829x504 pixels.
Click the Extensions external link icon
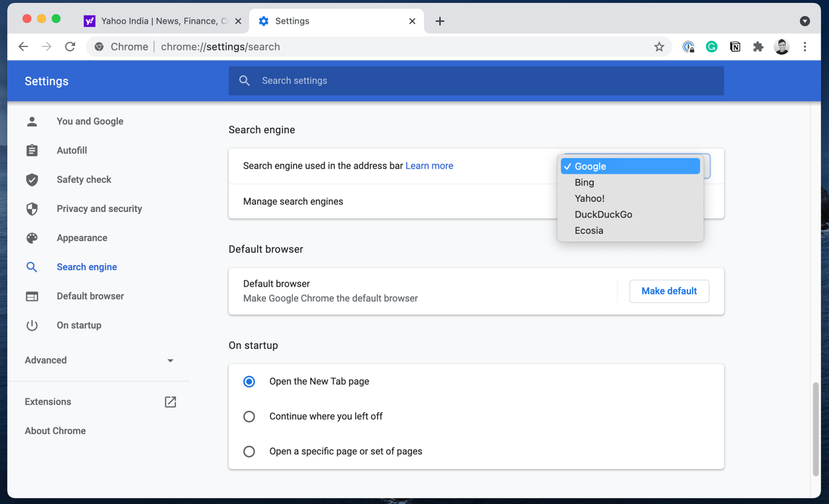[x=170, y=402]
